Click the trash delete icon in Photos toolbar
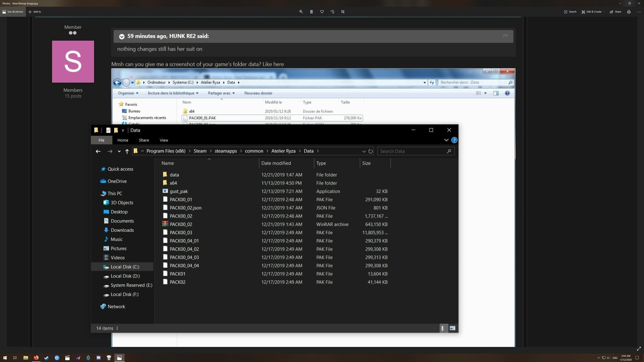The width and height of the screenshot is (644, 362). (311, 12)
